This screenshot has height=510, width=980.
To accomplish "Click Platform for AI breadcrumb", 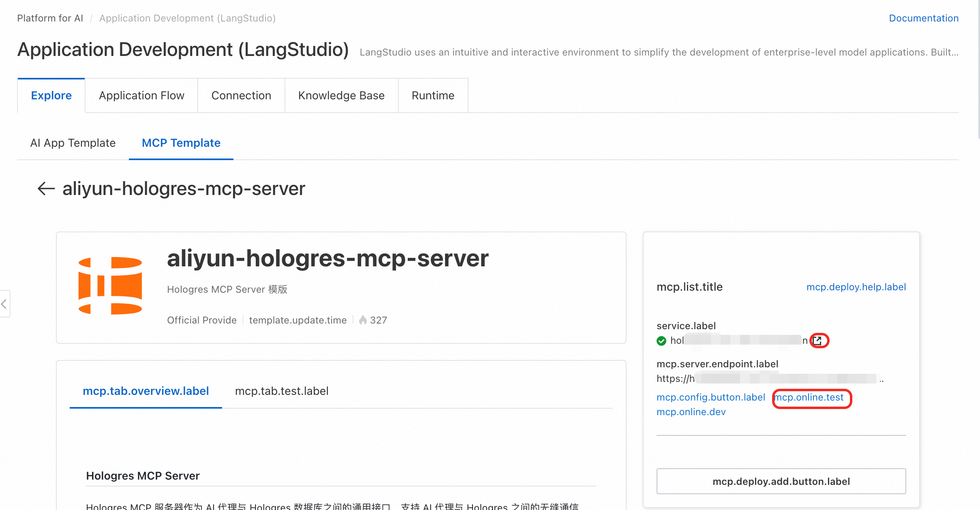I will (x=50, y=18).
